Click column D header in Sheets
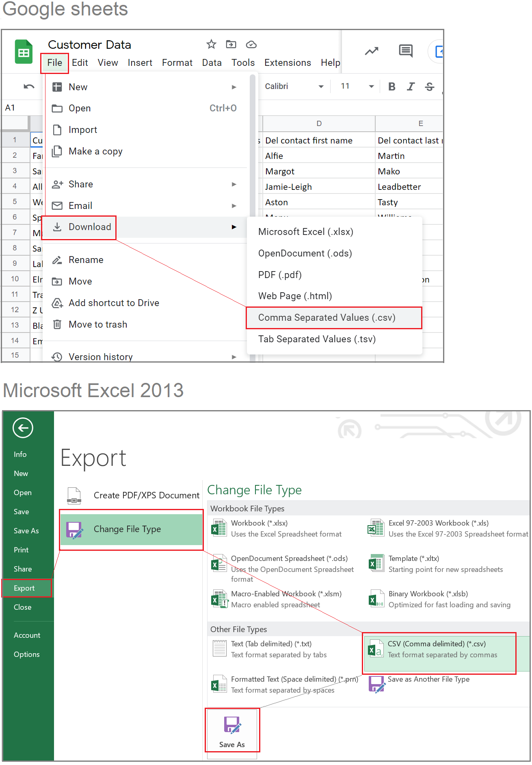 (x=319, y=124)
